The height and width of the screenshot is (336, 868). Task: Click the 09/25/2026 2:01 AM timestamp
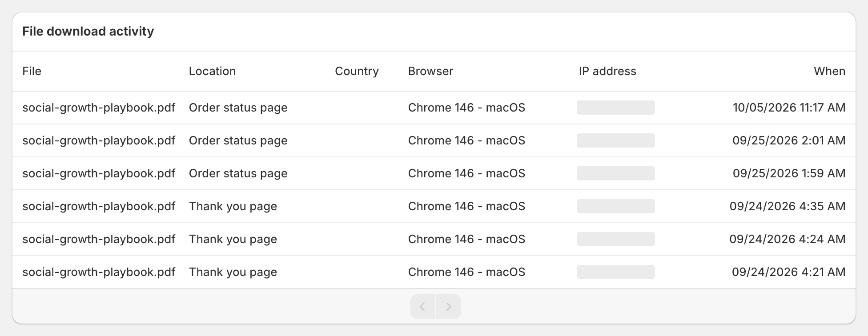click(789, 140)
